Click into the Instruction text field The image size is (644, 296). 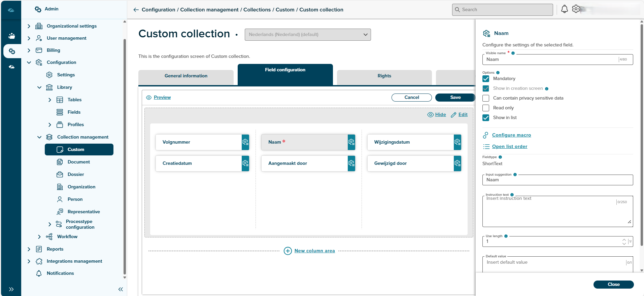coord(549,212)
